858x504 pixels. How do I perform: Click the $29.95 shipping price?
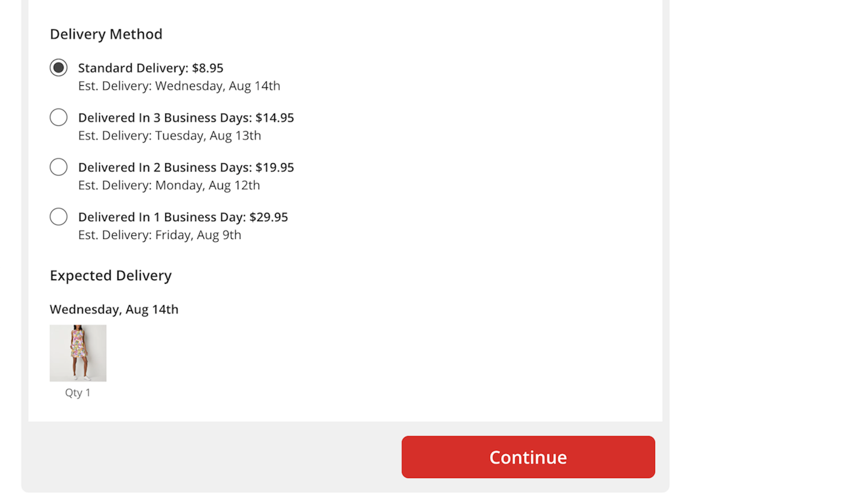[269, 217]
